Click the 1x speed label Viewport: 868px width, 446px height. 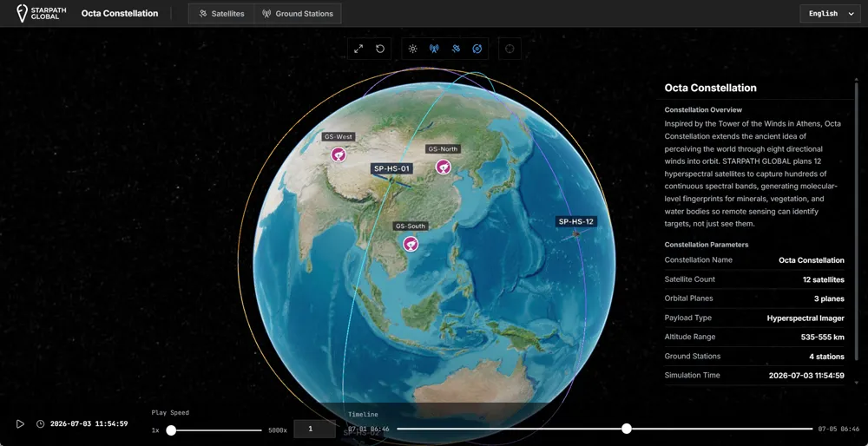click(155, 430)
